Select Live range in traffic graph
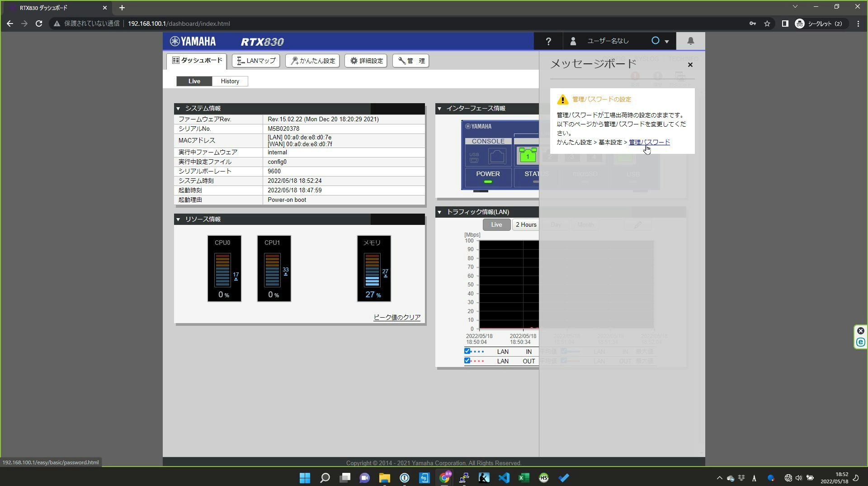Viewport: 868px width, 486px height. click(x=496, y=224)
